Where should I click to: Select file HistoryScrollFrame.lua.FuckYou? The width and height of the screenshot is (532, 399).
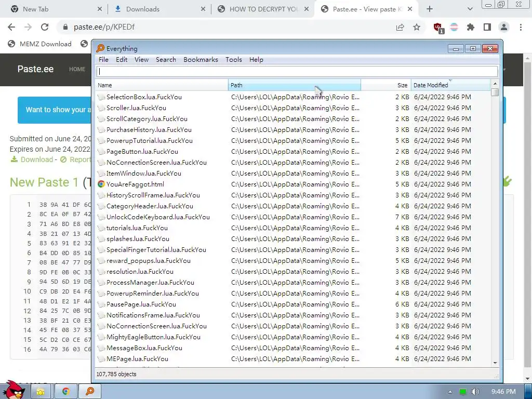pyautogui.click(x=153, y=195)
